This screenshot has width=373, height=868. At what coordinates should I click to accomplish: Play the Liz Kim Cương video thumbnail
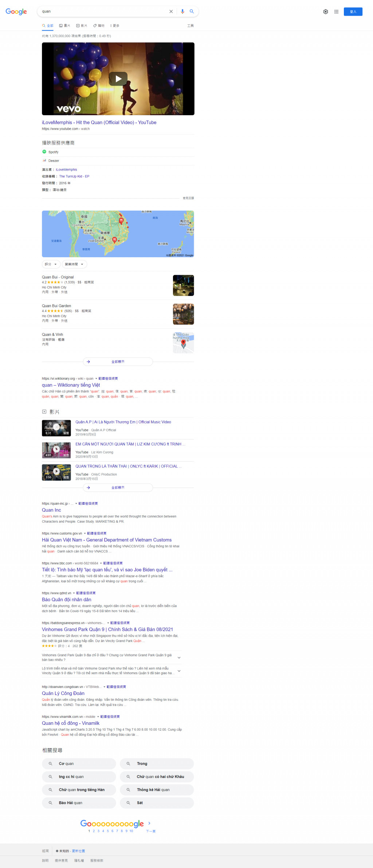click(x=56, y=450)
